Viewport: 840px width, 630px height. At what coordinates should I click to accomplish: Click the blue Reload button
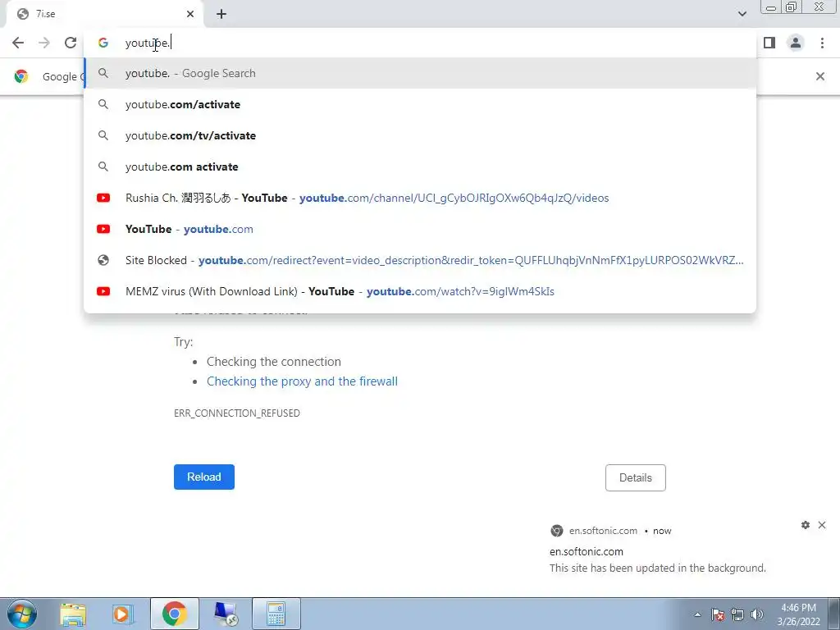pyautogui.click(x=204, y=477)
